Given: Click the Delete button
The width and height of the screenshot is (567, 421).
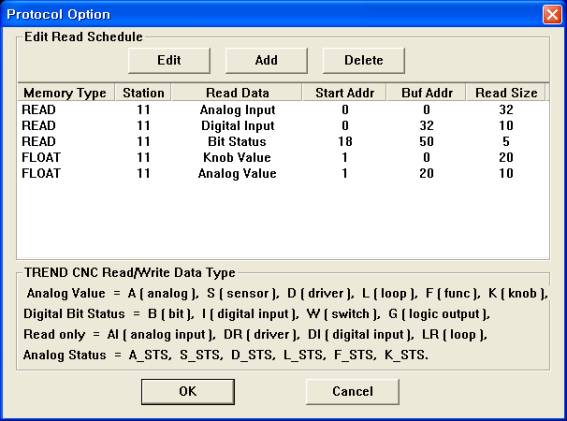Looking at the screenshot, I should coord(363,60).
